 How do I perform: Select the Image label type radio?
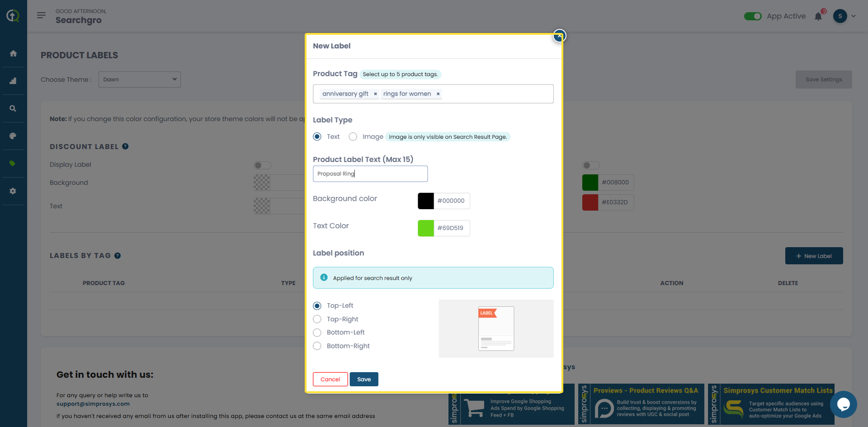[x=353, y=137]
